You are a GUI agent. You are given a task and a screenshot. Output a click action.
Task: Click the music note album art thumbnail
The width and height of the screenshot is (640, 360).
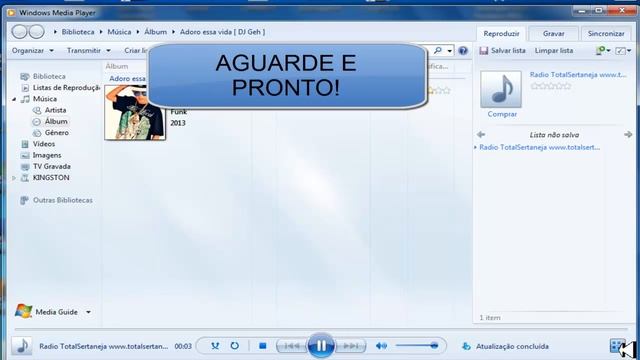[x=501, y=89]
